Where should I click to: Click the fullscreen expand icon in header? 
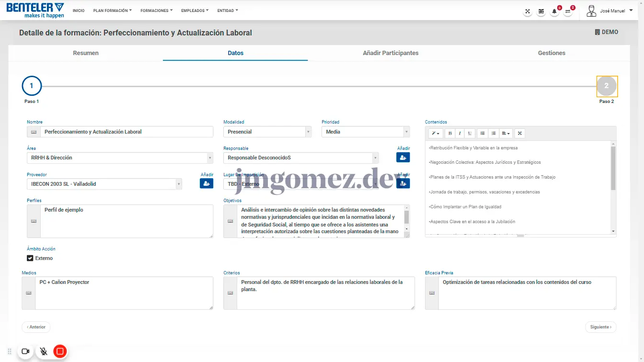click(528, 11)
